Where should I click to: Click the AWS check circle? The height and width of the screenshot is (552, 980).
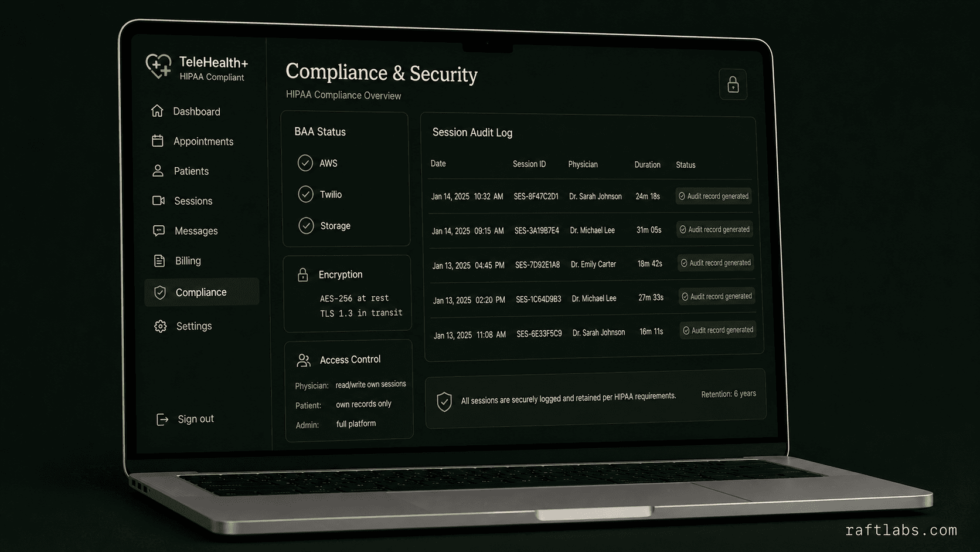pos(305,162)
